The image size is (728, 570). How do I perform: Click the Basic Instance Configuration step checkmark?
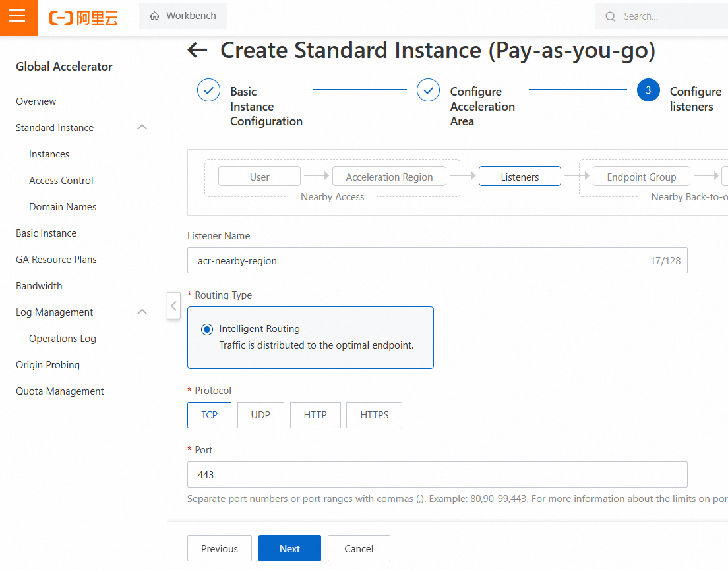point(208,90)
